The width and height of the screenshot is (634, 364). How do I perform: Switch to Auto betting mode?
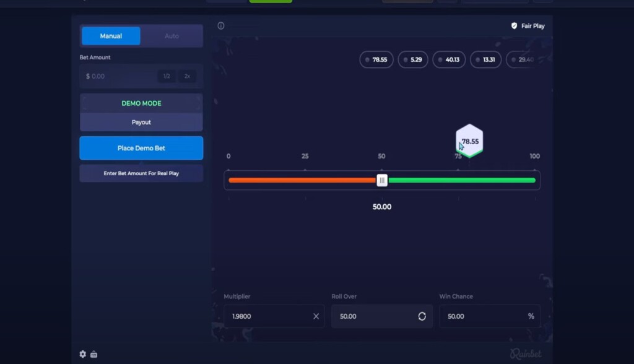172,36
